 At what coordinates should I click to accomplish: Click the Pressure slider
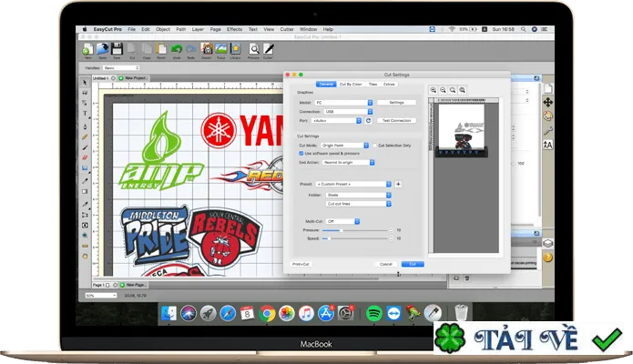[x=355, y=230]
